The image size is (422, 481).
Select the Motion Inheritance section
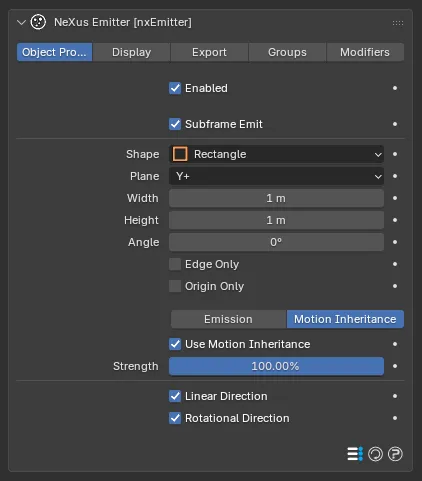[345, 319]
